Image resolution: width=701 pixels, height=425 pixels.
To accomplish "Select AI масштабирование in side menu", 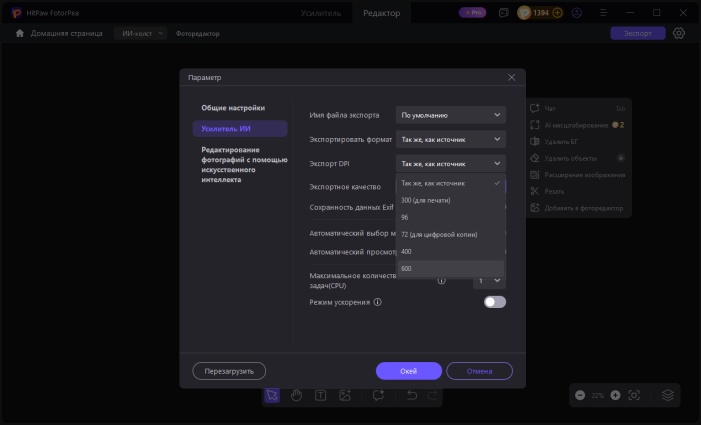I will (x=576, y=125).
